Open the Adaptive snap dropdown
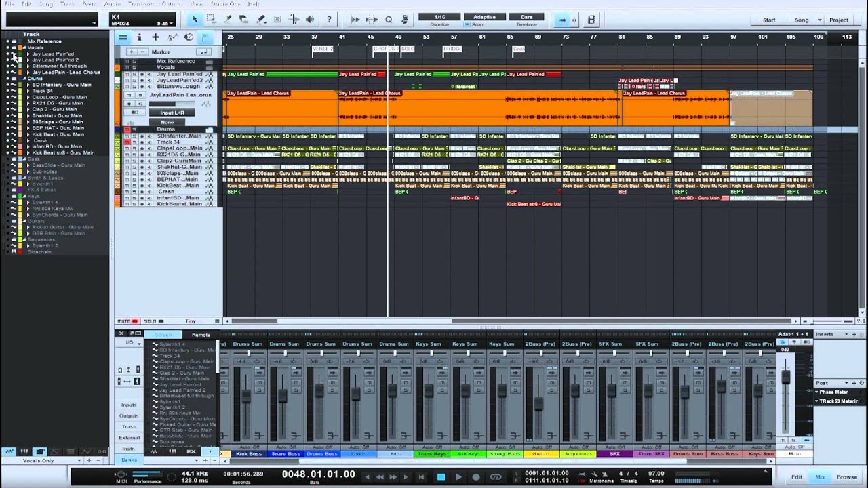Viewport: 868px width, 488px height. click(x=484, y=17)
